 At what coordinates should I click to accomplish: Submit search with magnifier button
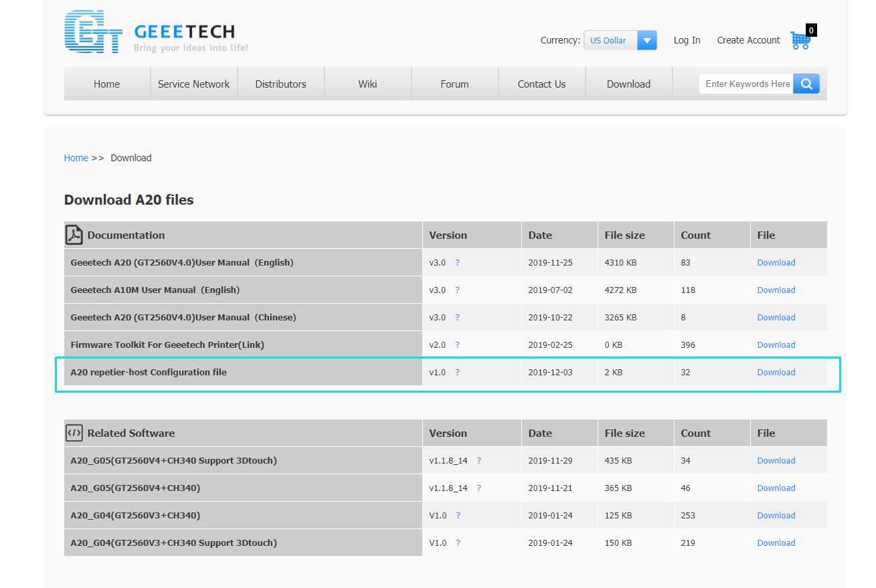(806, 84)
